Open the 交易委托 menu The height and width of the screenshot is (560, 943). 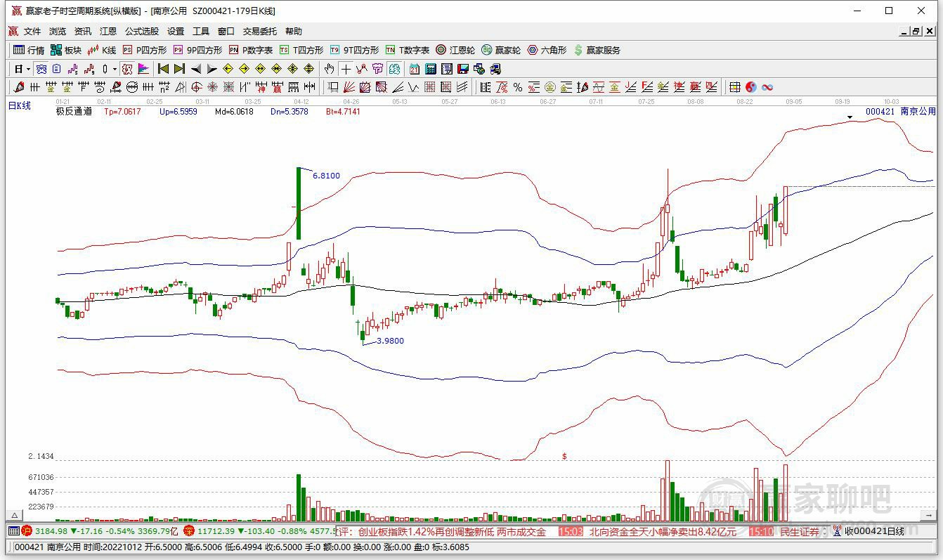(x=260, y=32)
